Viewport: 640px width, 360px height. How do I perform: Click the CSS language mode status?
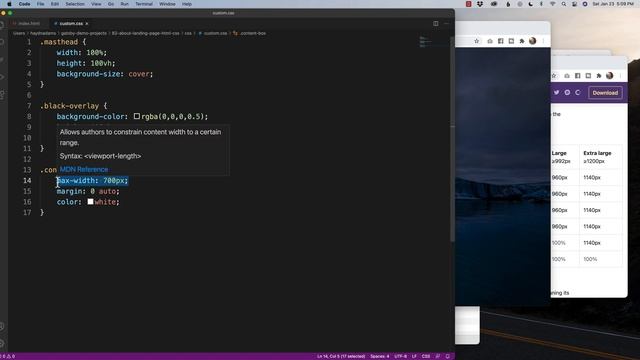coord(426,356)
